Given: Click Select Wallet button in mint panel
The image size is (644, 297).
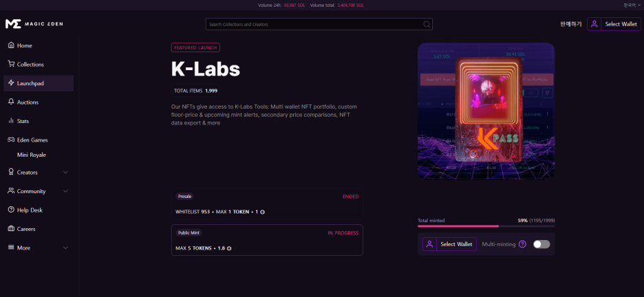Looking at the screenshot, I should click(x=450, y=244).
